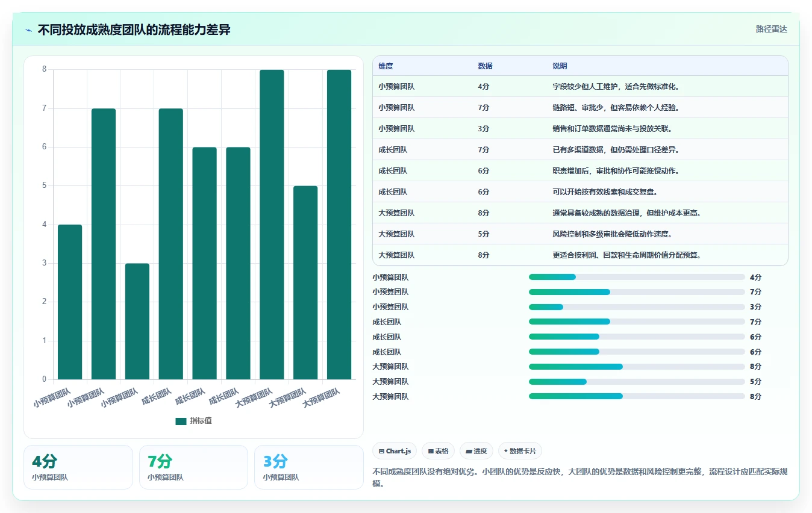Viewport: 812px width, 513px height.
Task: Open the 7分 小预算团队 data card
Action: coord(193,467)
